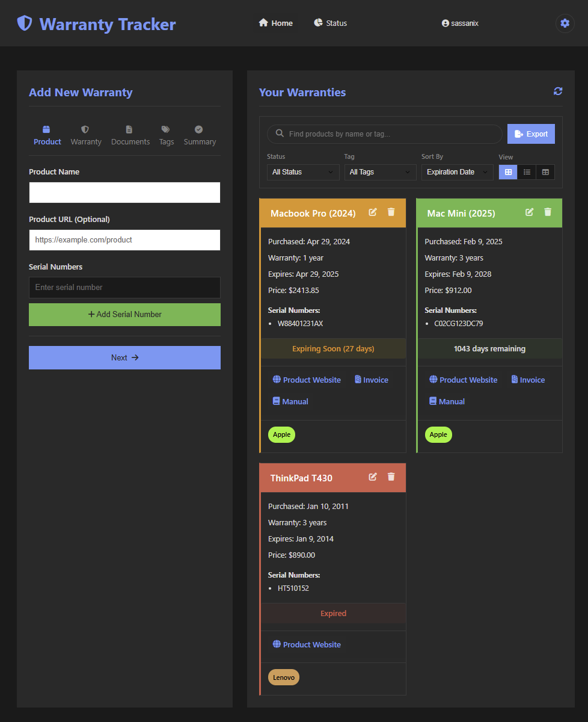588x722 pixels.
Task: Open the All Tags filter dropdown
Action: click(x=380, y=172)
